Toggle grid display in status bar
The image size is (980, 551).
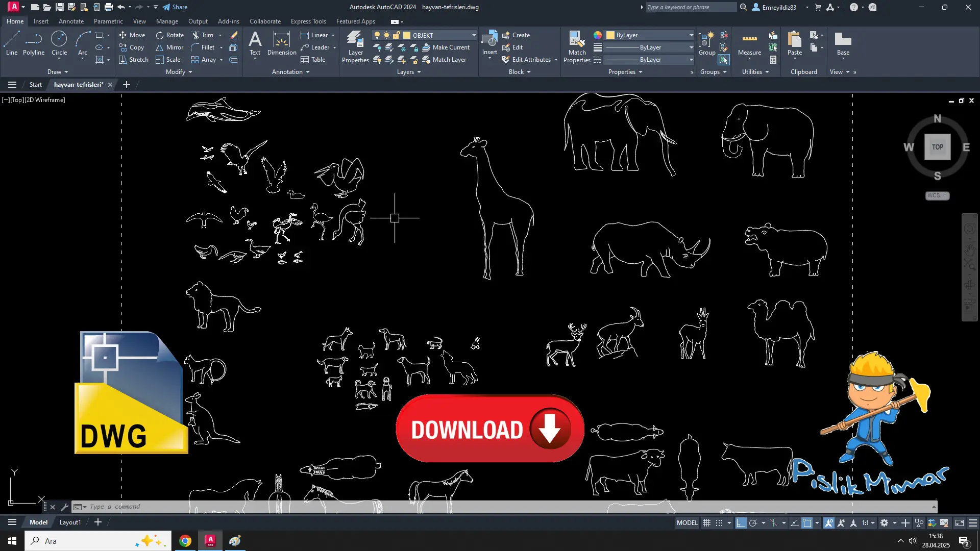coord(706,523)
